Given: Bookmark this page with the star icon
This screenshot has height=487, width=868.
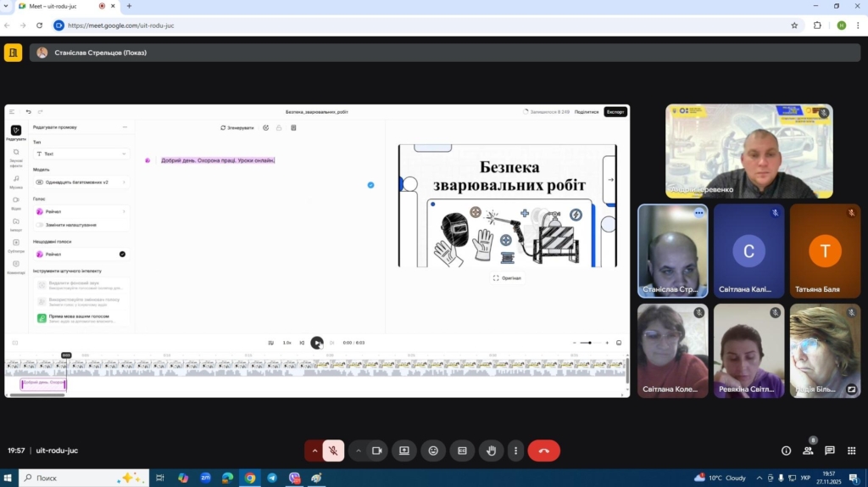Looking at the screenshot, I should [794, 25].
